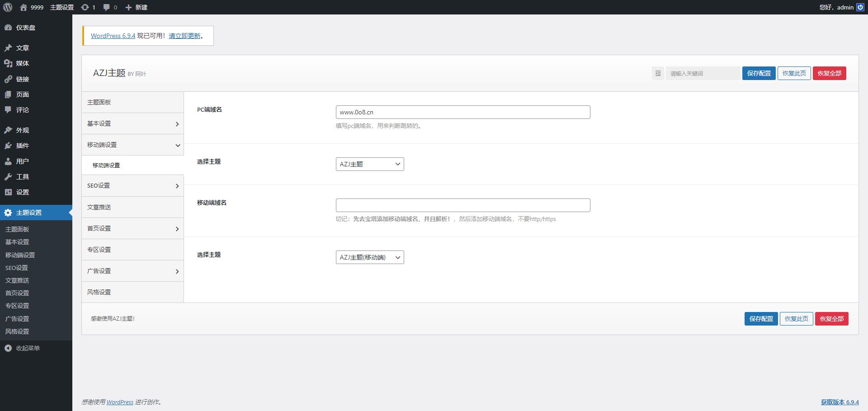Click the top 保存配置 button
Viewport: 868px width, 411px height.
coord(759,73)
